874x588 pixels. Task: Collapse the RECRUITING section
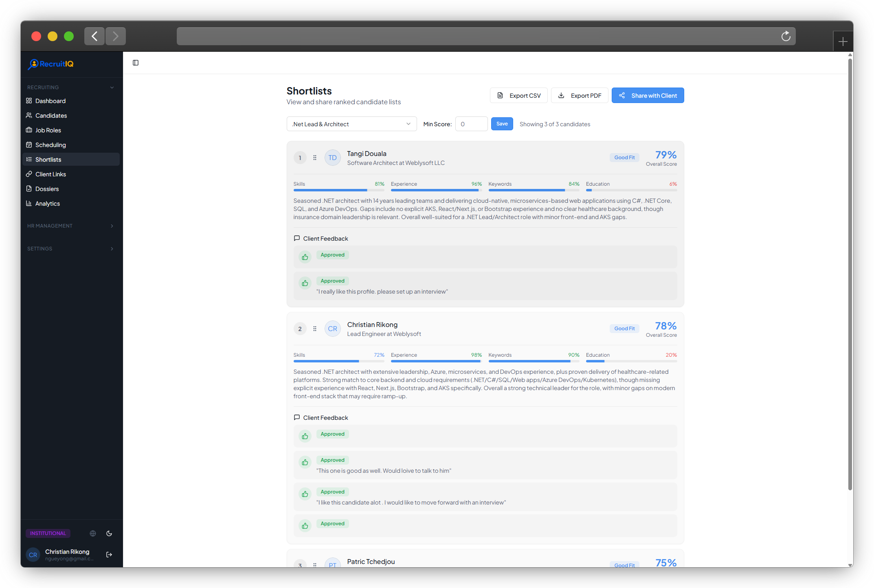click(x=112, y=87)
